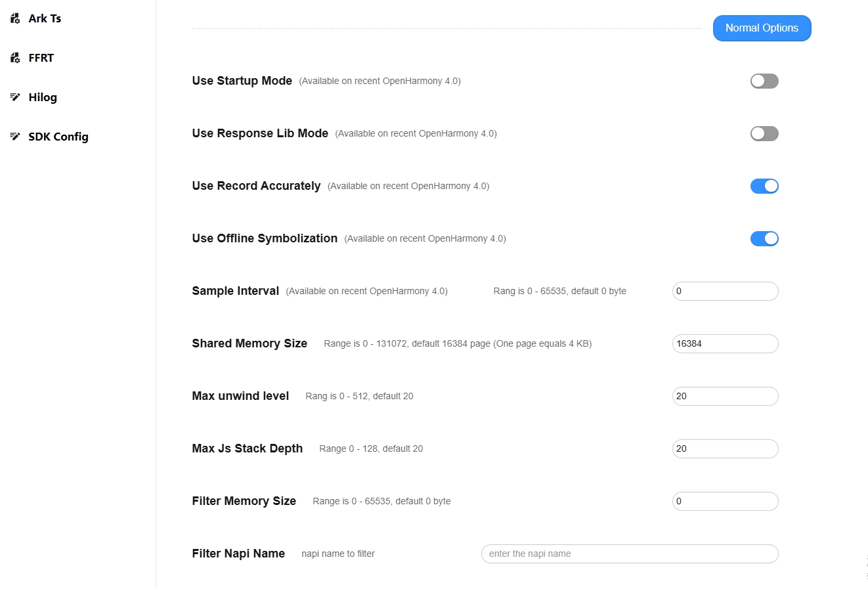Image resolution: width=868 pixels, height=589 pixels.
Task: Click the Filter Napi Name text box
Action: click(629, 554)
